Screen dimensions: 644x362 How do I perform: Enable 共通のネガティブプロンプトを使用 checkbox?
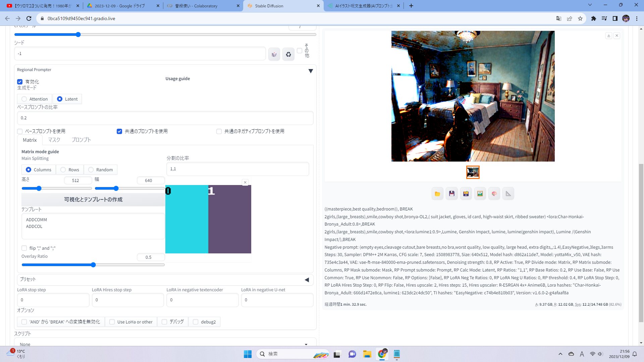(219, 131)
